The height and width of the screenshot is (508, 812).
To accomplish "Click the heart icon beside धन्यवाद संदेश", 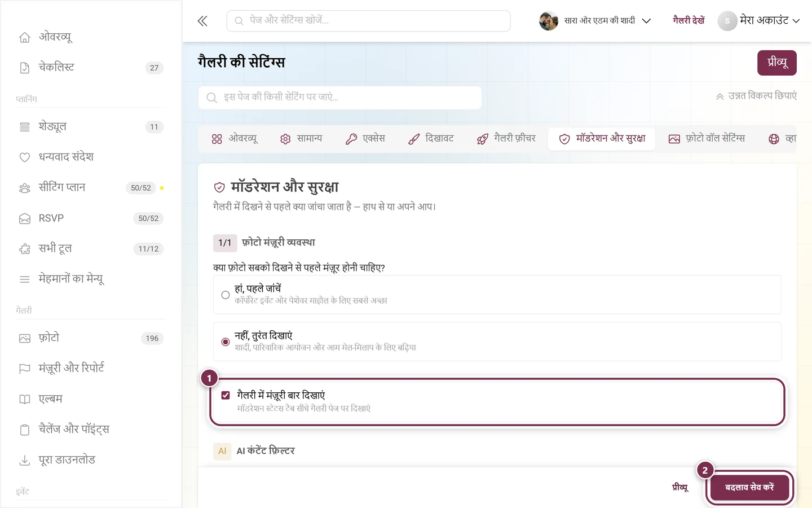I will [x=25, y=157].
